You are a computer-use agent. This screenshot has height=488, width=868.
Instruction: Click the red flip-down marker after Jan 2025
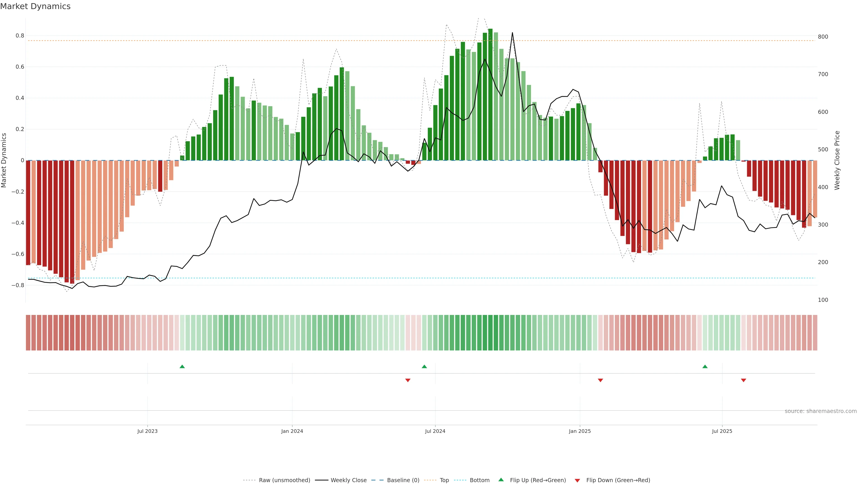(600, 380)
